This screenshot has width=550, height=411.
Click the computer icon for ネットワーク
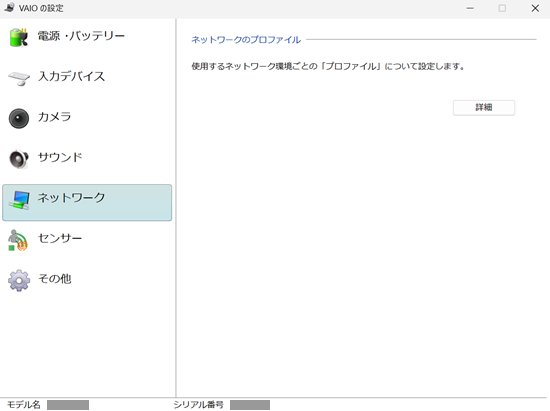click(20, 200)
